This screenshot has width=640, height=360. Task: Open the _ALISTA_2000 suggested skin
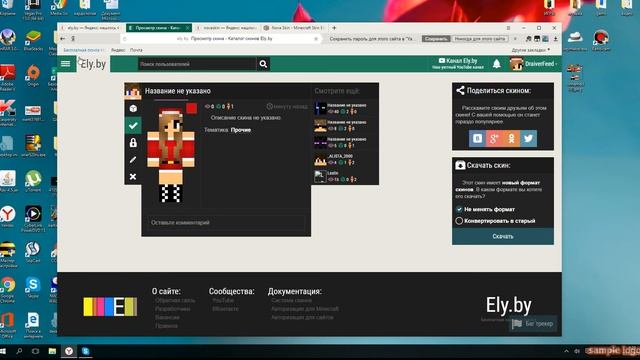pyautogui.click(x=345, y=159)
